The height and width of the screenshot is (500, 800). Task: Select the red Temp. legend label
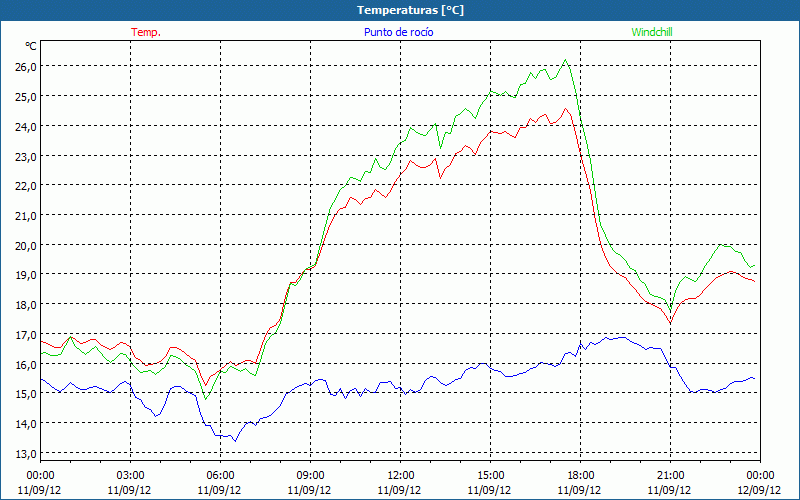click(x=146, y=32)
